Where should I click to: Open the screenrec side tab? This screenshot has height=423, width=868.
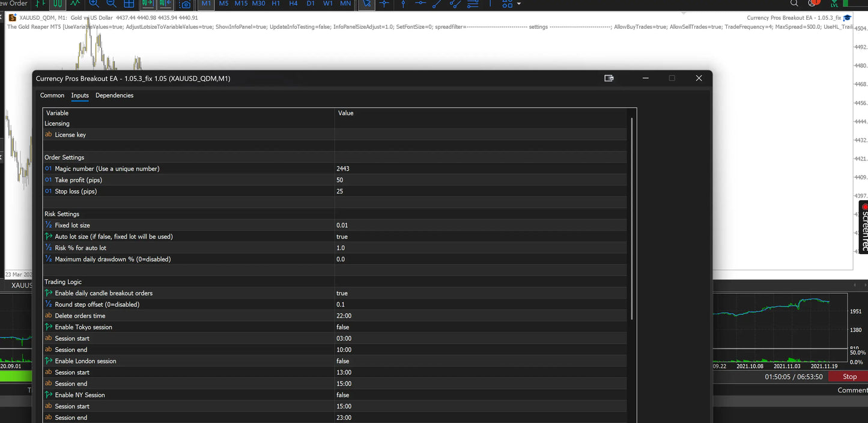(864, 227)
